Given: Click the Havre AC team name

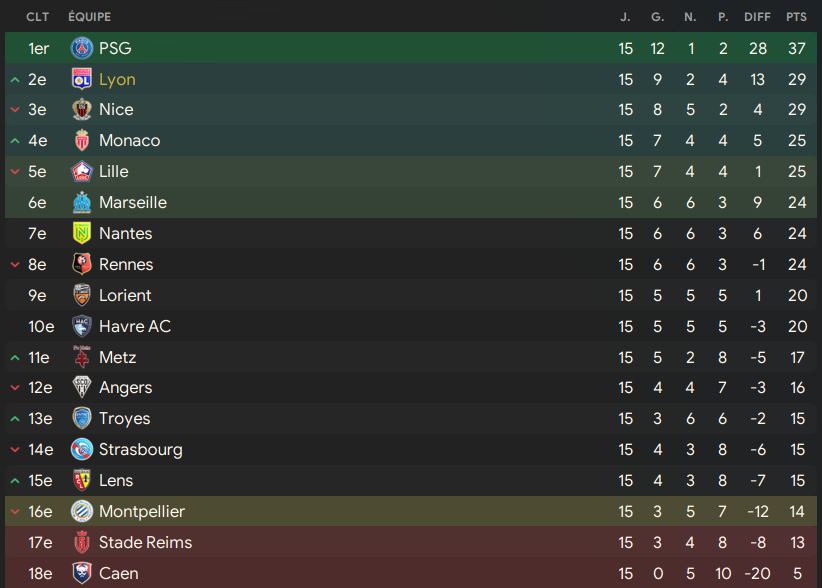Looking at the screenshot, I should [135, 326].
